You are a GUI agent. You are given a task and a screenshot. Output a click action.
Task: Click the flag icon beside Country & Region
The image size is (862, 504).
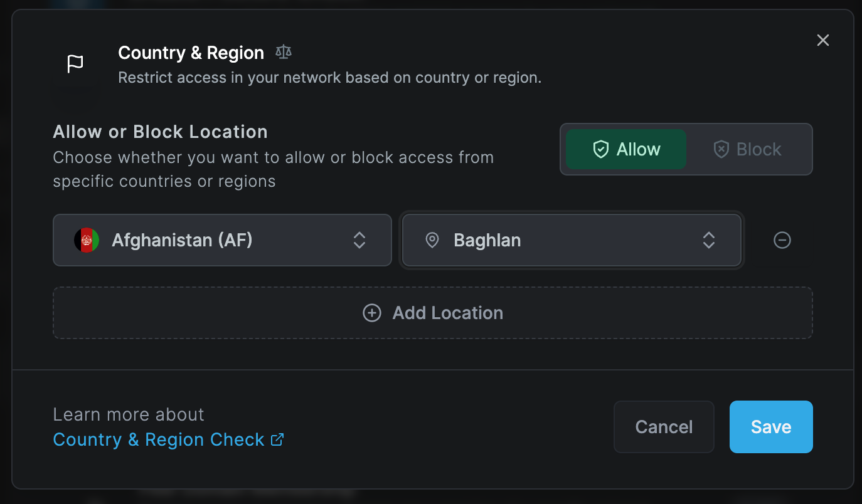[75, 64]
